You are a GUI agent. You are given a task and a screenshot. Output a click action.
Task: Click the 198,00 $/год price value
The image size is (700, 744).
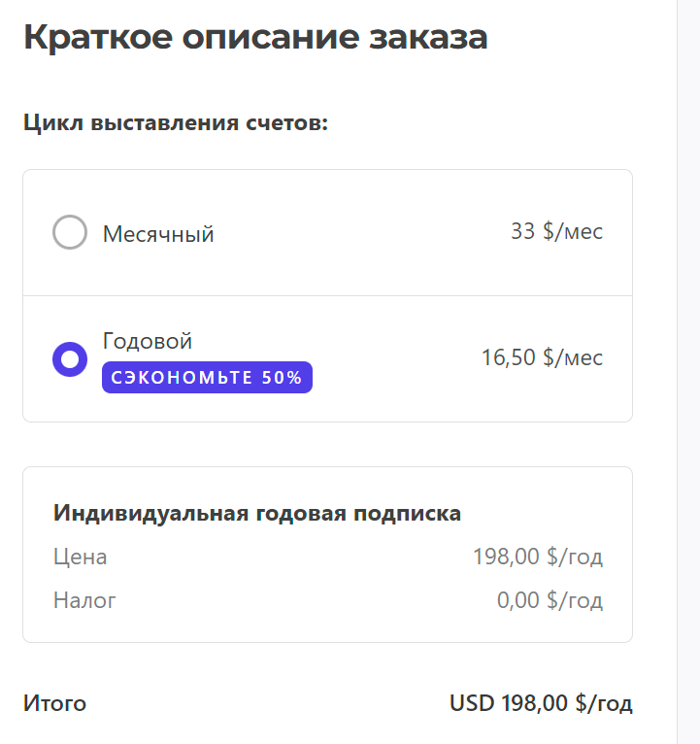(537, 558)
